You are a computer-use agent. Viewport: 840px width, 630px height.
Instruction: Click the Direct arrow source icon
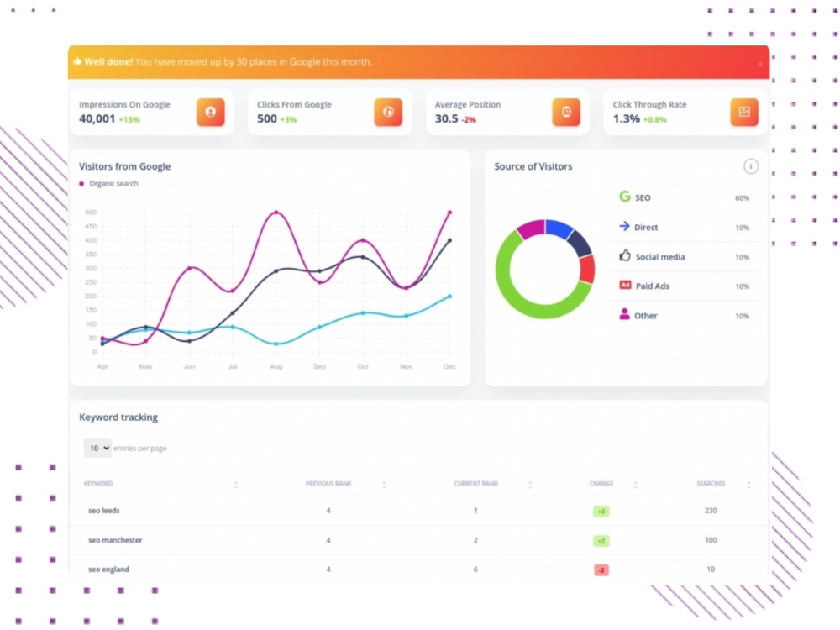click(624, 226)
